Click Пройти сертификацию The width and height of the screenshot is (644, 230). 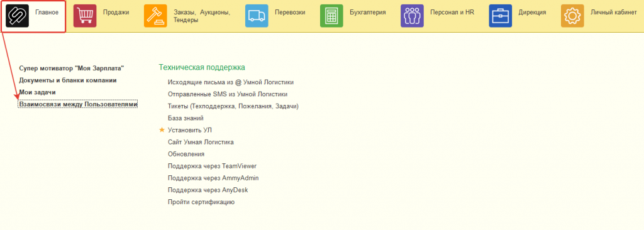[201, 202]
